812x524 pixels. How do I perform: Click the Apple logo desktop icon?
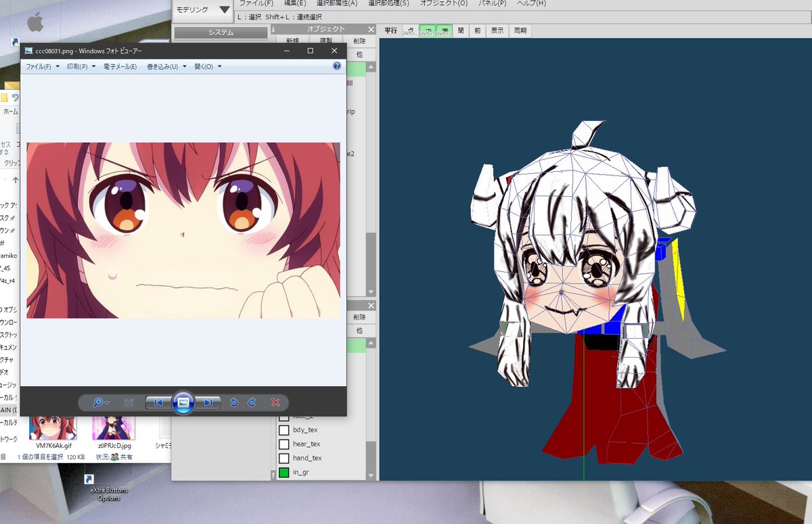tap(35, 23)
